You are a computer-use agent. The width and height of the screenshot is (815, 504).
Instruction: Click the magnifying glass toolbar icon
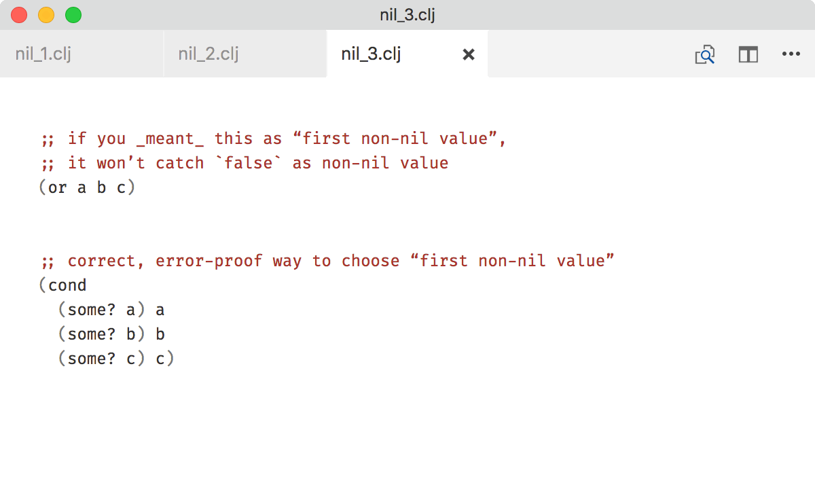click(705, 54)
